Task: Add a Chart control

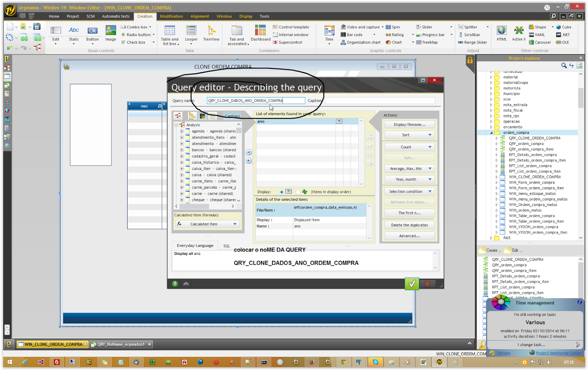Action: (x=394, y=42)
